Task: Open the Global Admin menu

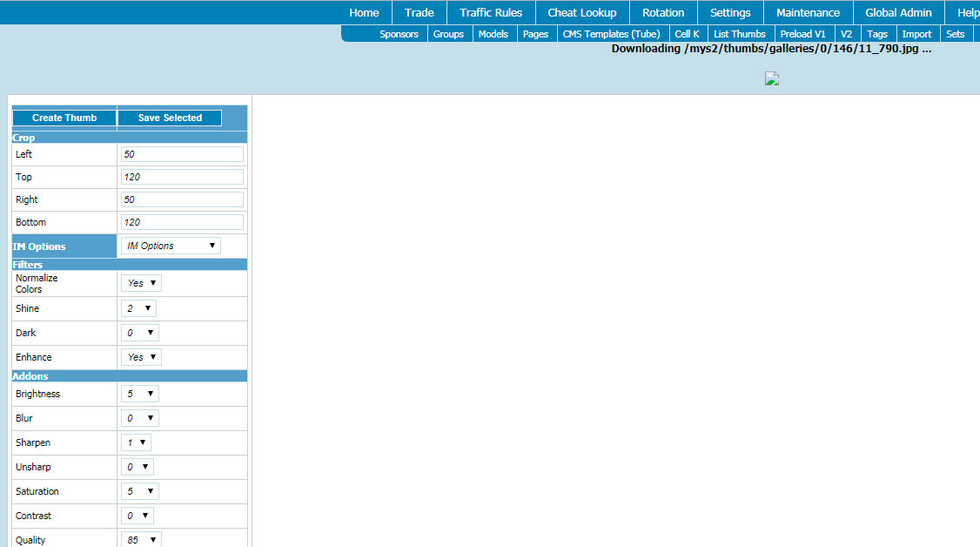Action: 898,12
